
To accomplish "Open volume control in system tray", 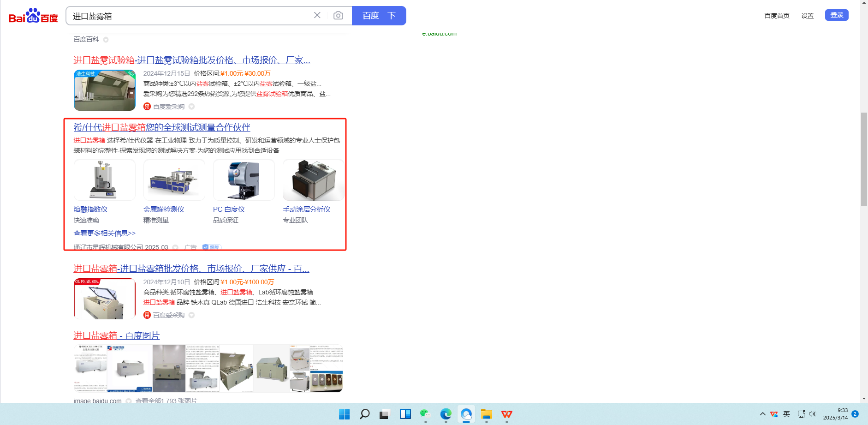I will (812, 414).
